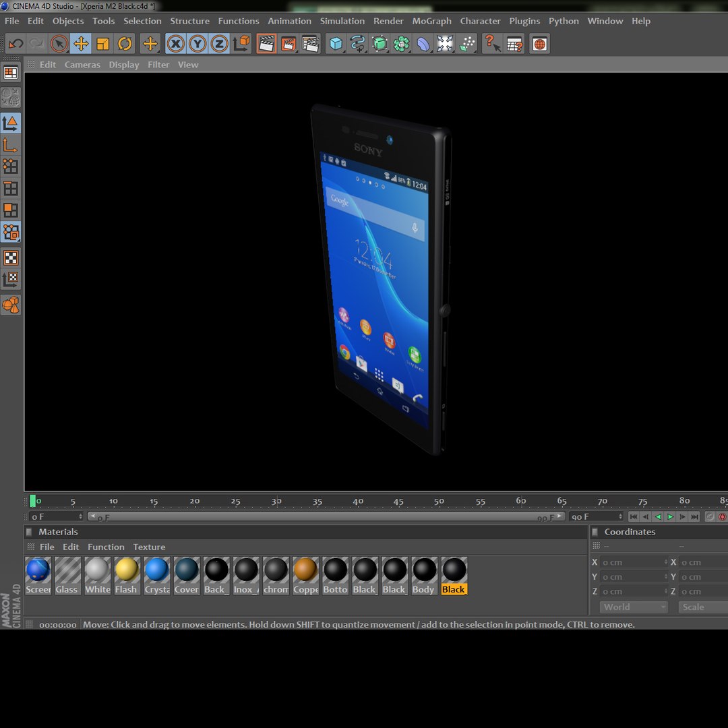Screen dimensions: 728x728
Task: Open the viewport Cameras menu
Action: tap(82, 65)
